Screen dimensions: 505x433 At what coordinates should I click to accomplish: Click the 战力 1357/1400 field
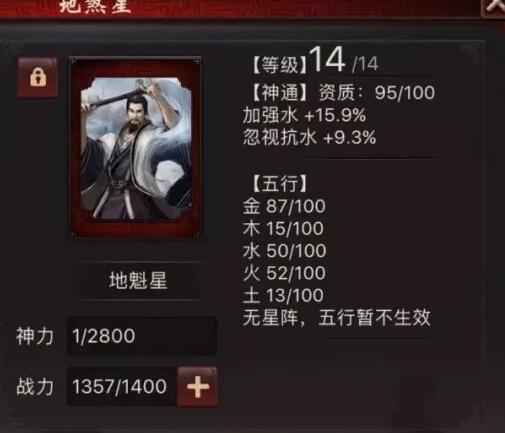click(122, 387)
